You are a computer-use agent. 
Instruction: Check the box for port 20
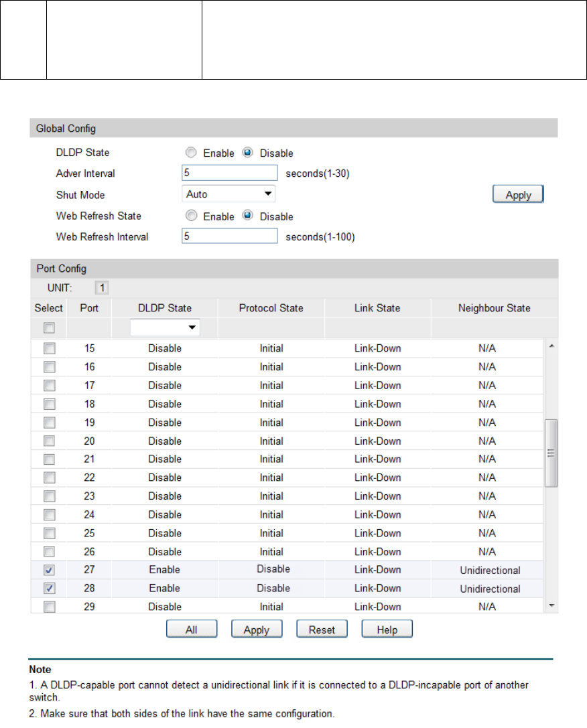point(49,441)
